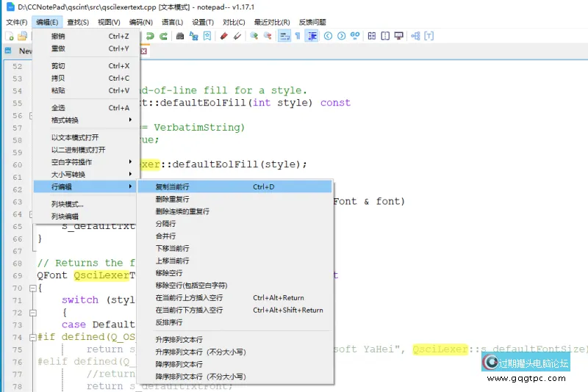Click the open file folder icon

tap(23, 36)
